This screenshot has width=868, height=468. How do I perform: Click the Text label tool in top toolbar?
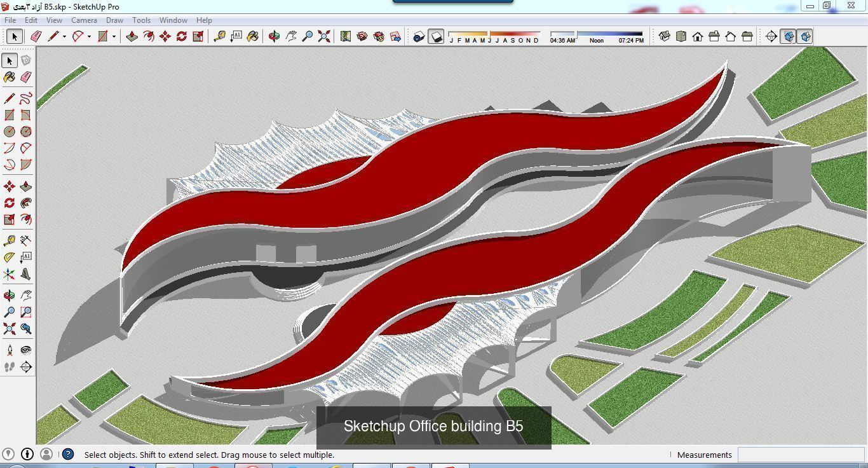[236, 36]
